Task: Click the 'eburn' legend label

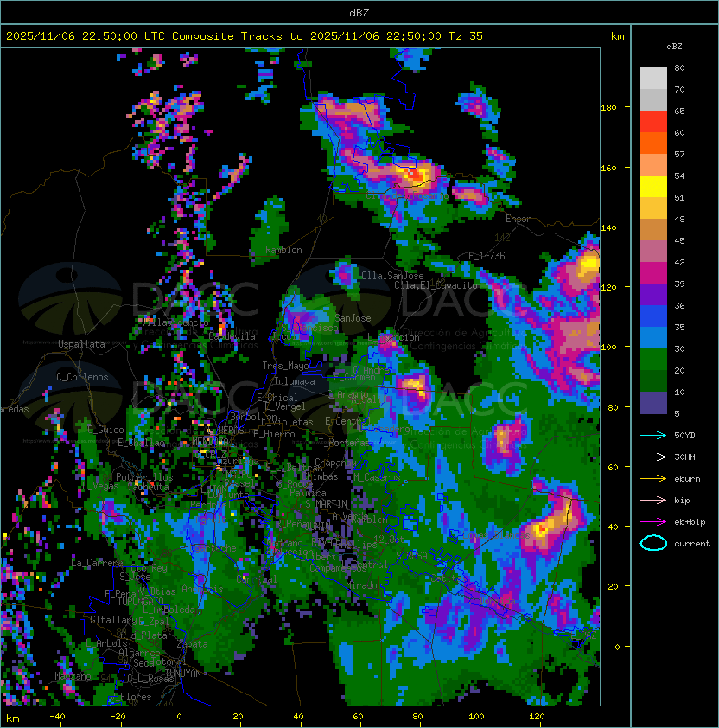Action: (x=687, y=479)
